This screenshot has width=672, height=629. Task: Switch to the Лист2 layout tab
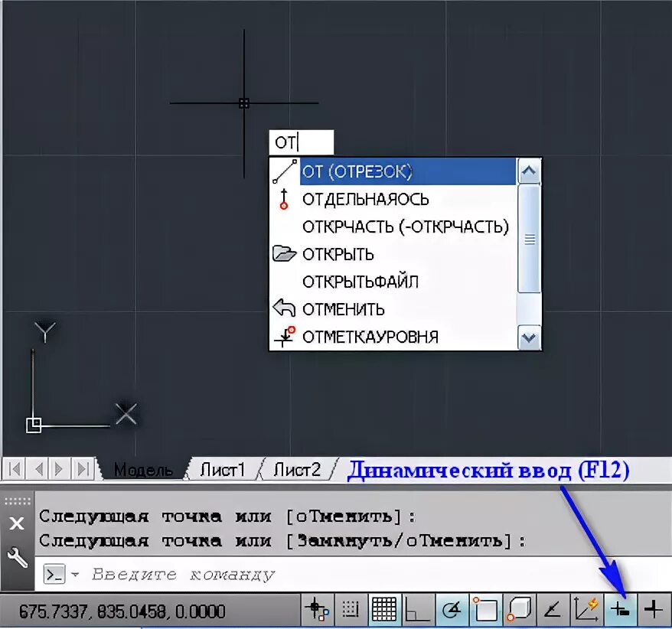click(296, 470)
